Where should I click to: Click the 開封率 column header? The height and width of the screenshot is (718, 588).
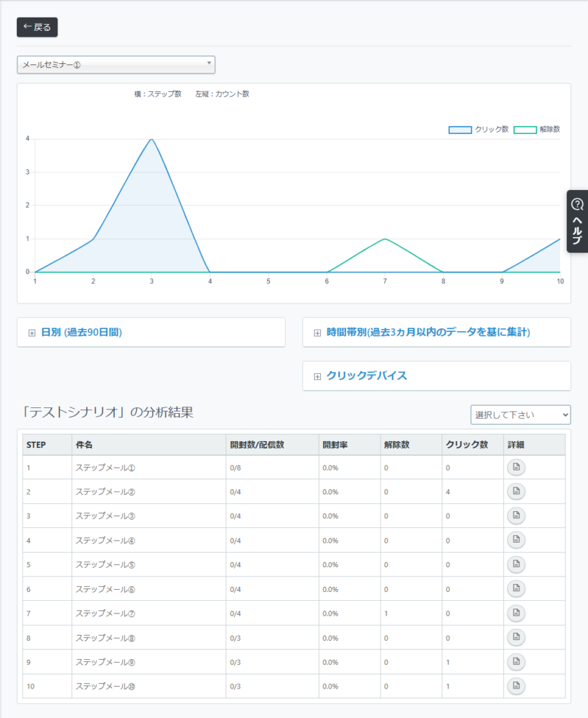click(350, 445)
